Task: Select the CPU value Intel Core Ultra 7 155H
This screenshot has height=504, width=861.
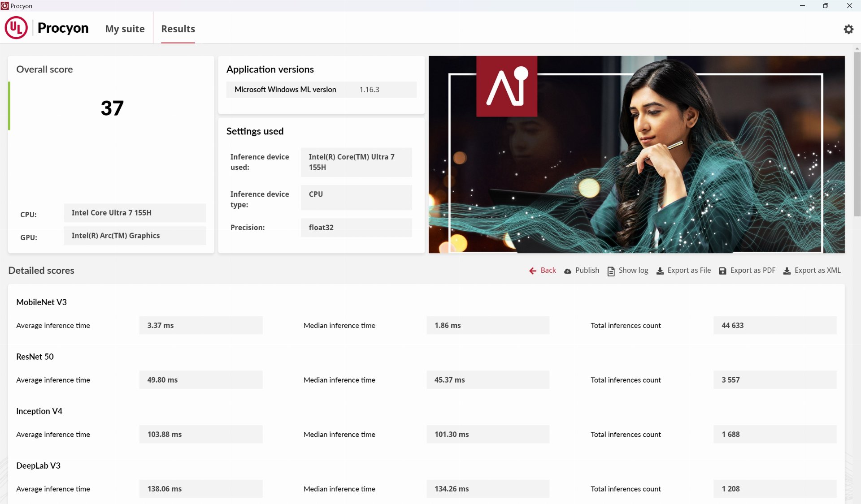Action: [x=135, y=213]
